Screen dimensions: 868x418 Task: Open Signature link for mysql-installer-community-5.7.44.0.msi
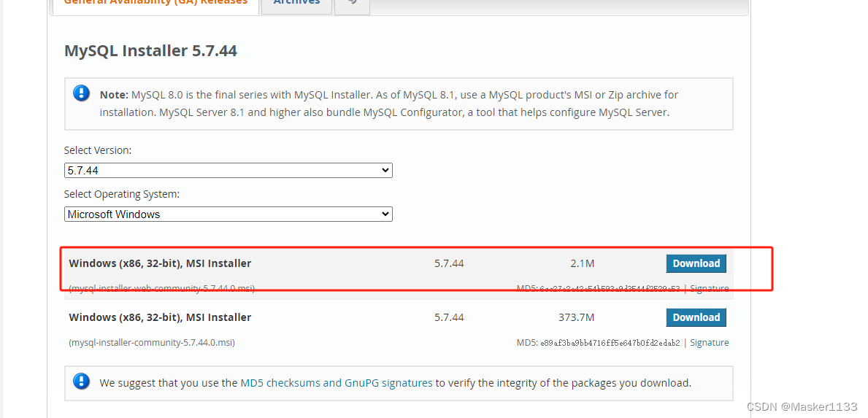click(x=709, y=343)
